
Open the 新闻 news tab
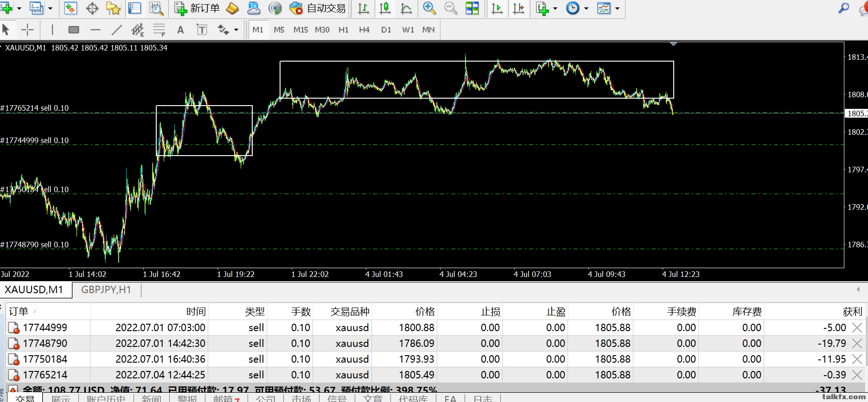coord(152,398)
